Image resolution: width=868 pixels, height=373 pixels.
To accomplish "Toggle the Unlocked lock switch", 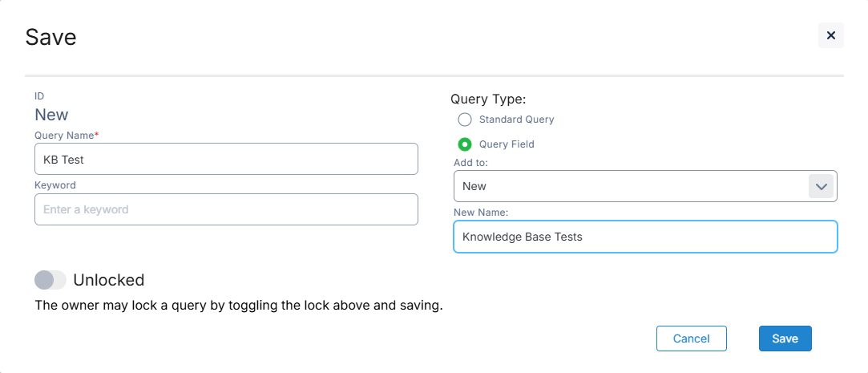I will point(50,280).
